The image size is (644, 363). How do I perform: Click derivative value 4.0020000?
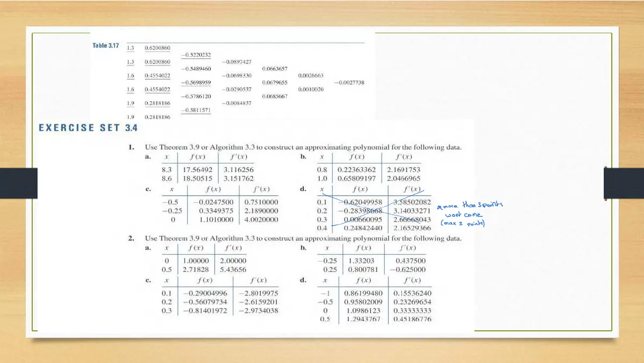(x=261, y=219)
